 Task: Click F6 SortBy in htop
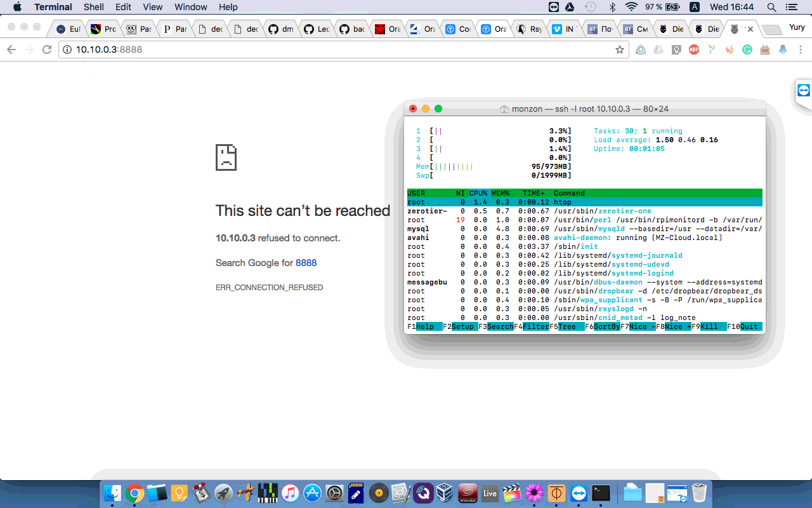point(603,326)
